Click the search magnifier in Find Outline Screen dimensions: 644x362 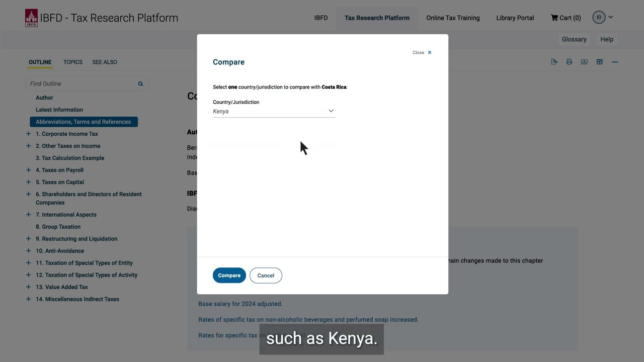[x=140, y=84]
